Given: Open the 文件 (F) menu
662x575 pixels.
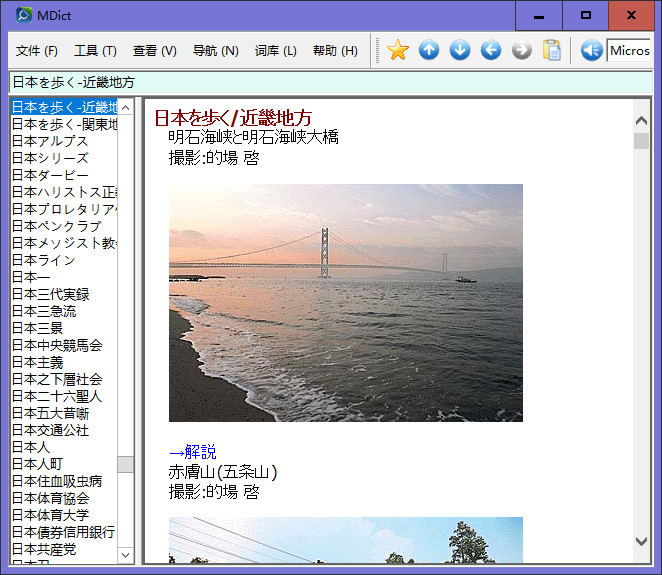Looking at the screenshot, I should 37,51.
